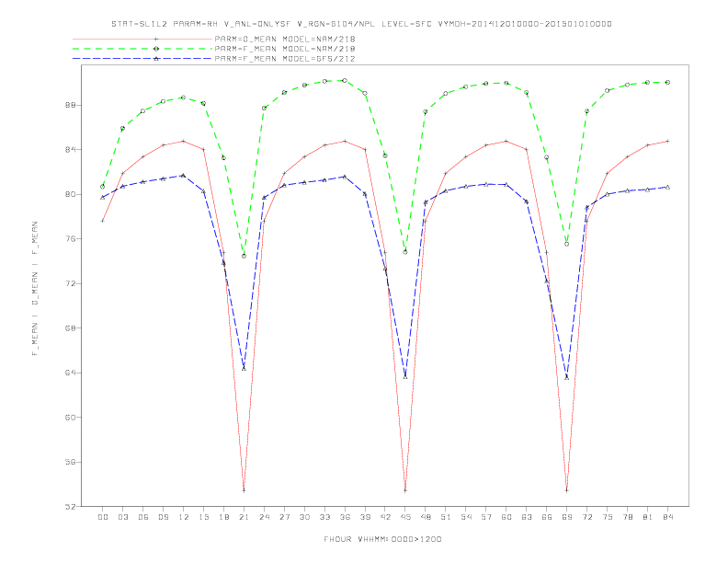Viewport: 728px width, 563px height.
Task: Click the red plus marker at hour 00
Action: (103, 221)
